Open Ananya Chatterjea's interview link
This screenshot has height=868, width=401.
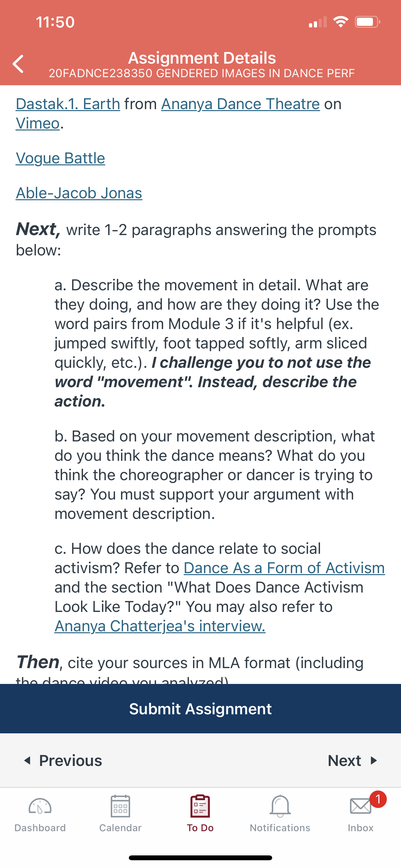coord(160,626)
